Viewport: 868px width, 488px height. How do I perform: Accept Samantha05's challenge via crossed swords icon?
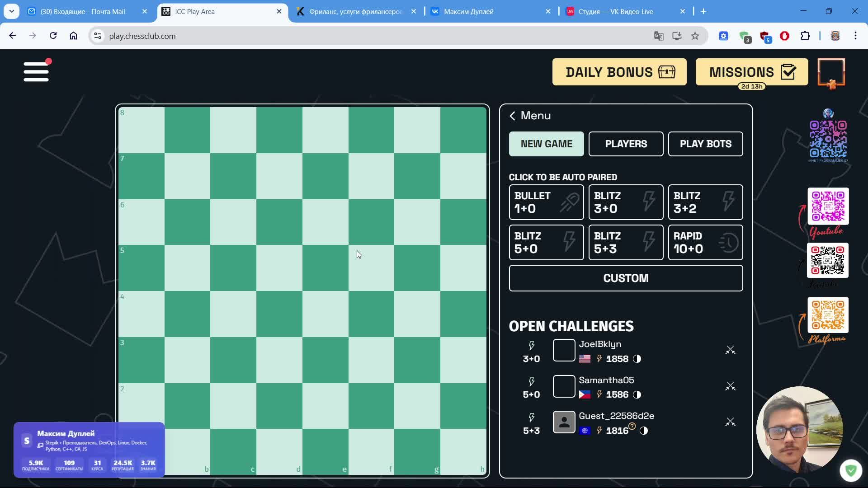coord(730,386)
